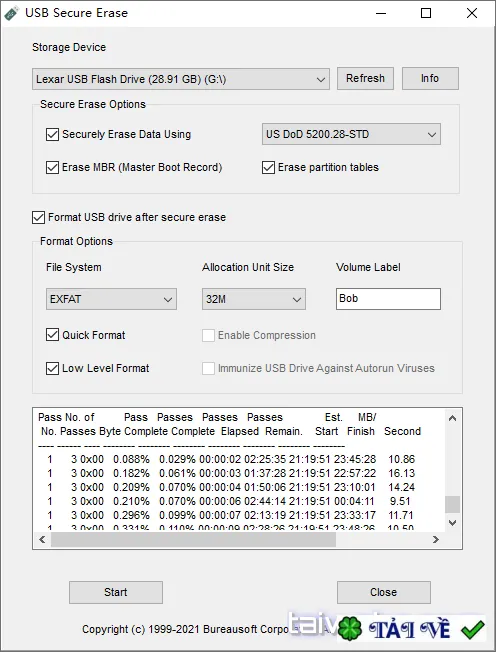The image size is (496, 652).
Task: Click the 10.86 MB/Second value
Action: click(x=402, y=459)
